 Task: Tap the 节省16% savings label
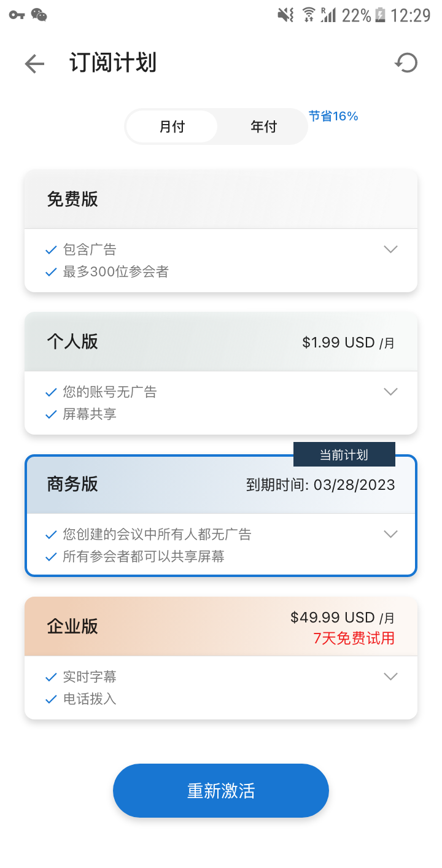point(333,116)
